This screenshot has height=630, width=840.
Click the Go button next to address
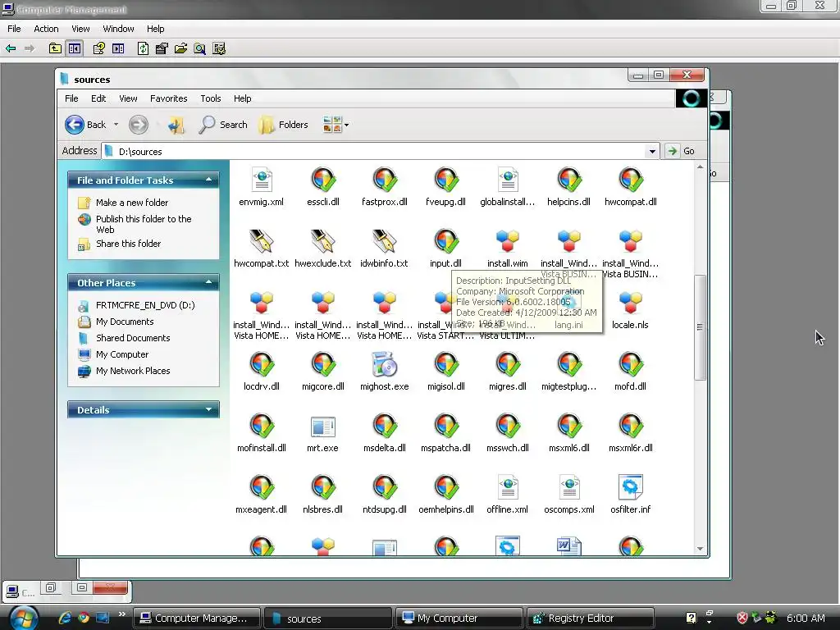click(682, 151)
